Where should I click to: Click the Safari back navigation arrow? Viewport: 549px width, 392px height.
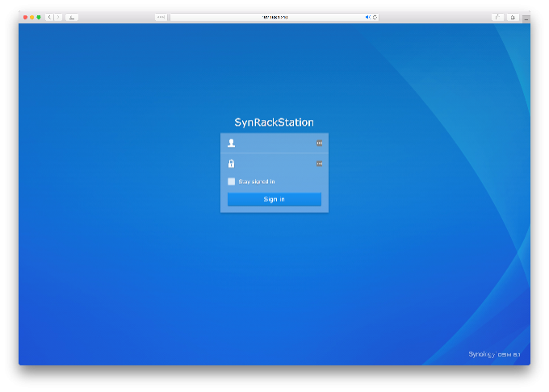[49, 17]
